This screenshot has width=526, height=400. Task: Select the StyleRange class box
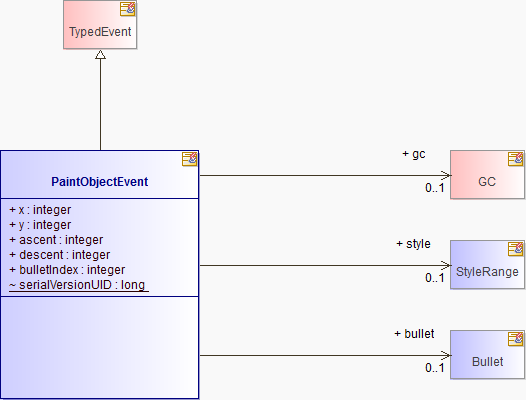click(x=487, y=264)
